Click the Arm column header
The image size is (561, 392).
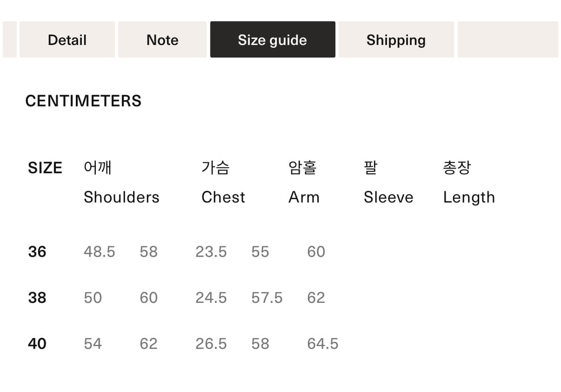(304, 197)
